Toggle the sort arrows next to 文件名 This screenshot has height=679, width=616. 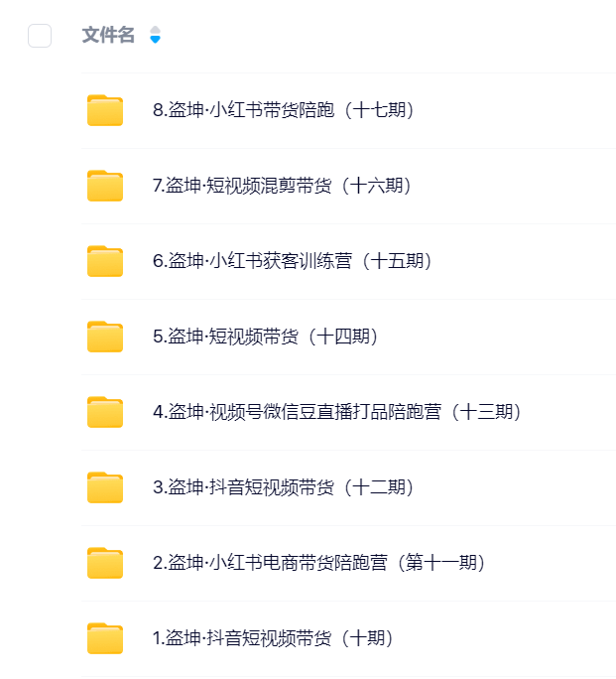(x=155, y=35)
